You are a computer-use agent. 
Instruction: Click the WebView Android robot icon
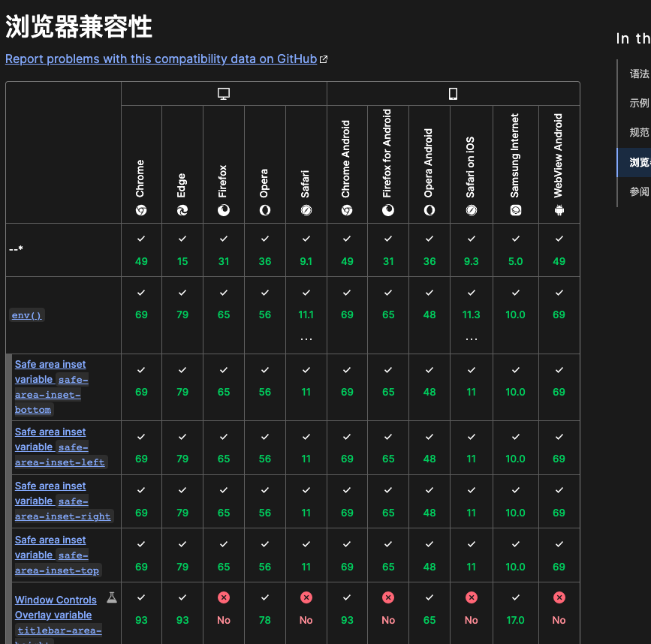559,210
